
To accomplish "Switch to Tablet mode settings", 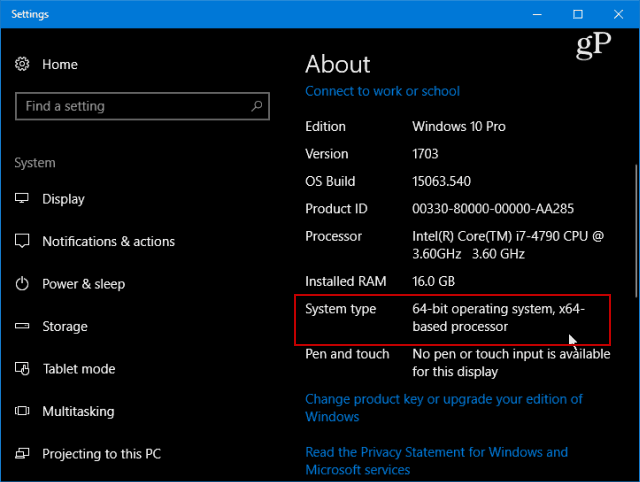I will [79, 369].
